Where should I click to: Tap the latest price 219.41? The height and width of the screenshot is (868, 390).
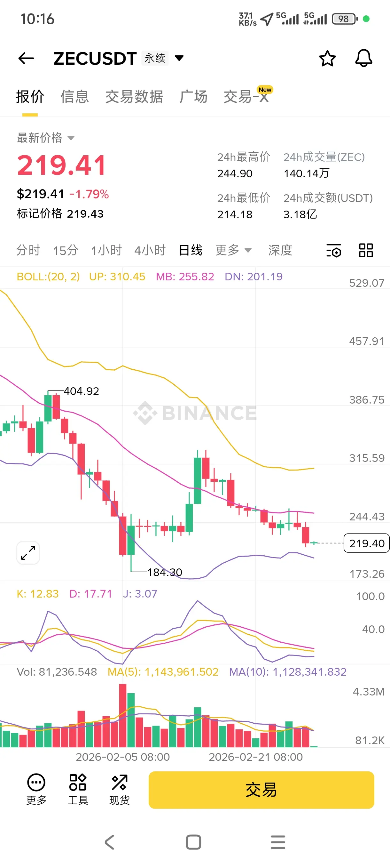(x=62, y=165)
